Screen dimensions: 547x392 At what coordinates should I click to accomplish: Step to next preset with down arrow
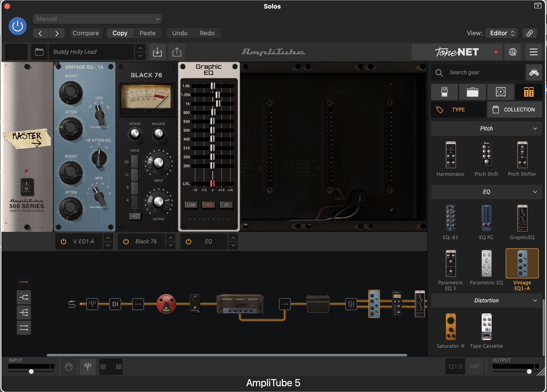coord(140,56)
